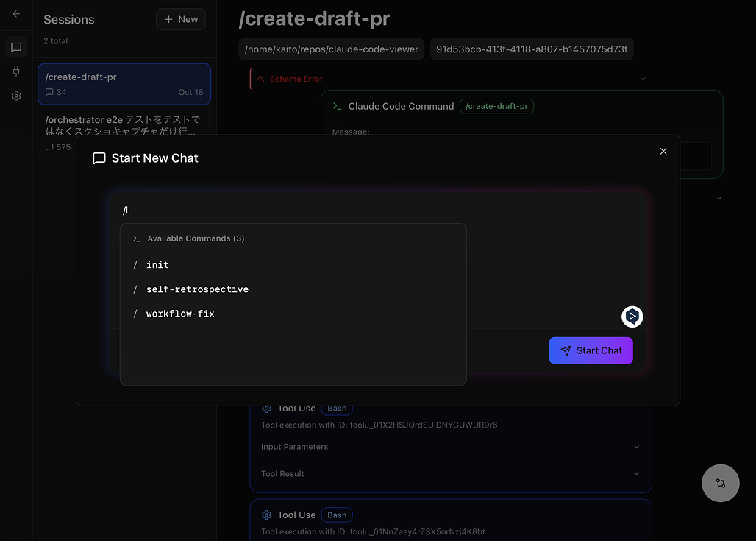
Task: Open the /create-draft-pr session in list
Action: coord(124,84)
